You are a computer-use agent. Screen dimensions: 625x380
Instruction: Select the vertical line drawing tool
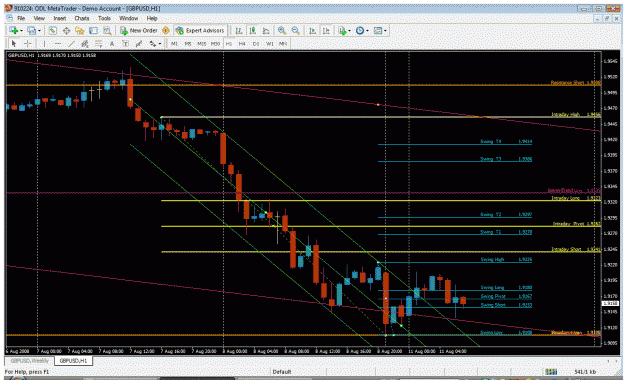click(x=44, y=43)
